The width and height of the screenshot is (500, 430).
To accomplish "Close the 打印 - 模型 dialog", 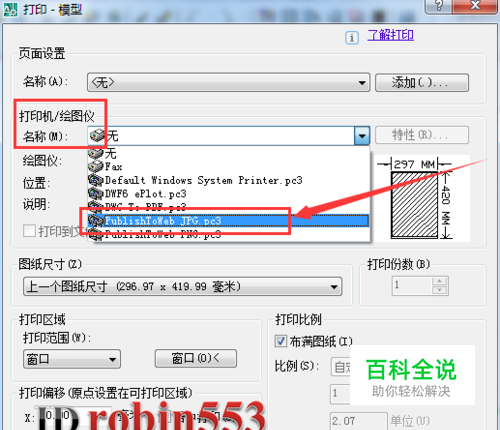I will tap(476, 5).
